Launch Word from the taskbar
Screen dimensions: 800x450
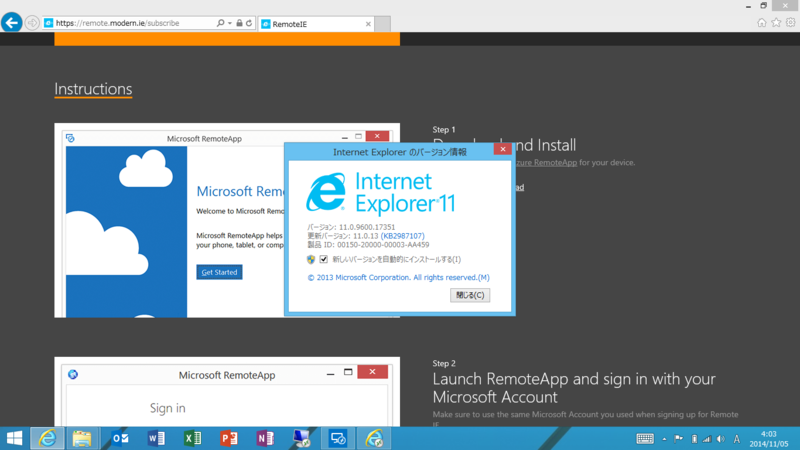(156, 438)
